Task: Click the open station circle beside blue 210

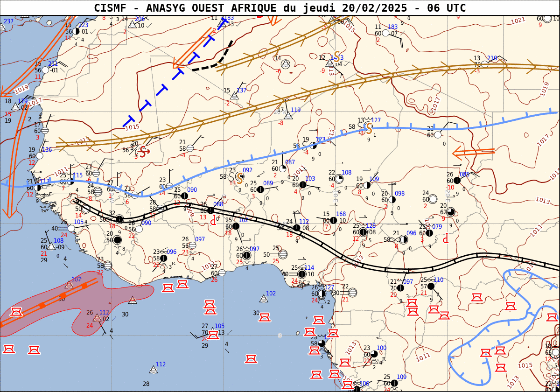Action: (x=485, y=64)
